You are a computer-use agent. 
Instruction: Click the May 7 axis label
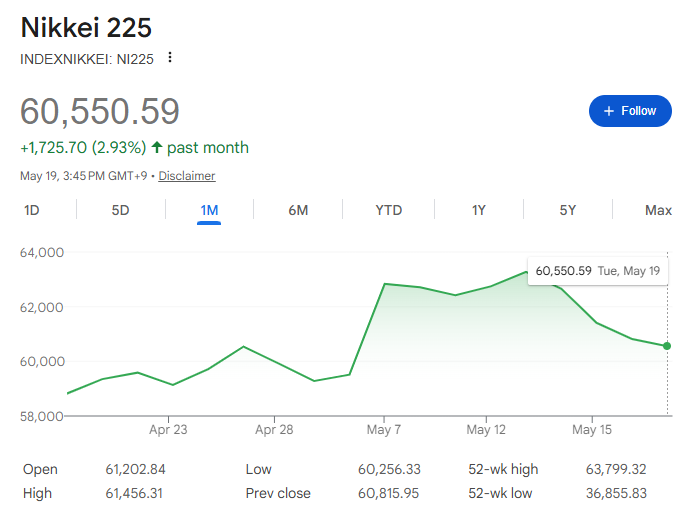[384, 430]
